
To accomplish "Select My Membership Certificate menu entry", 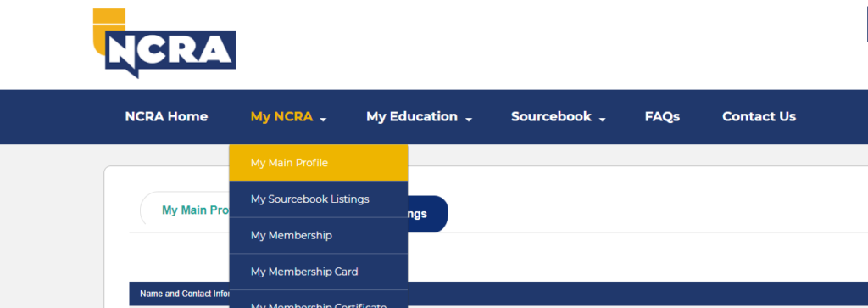I will point(319,300).
